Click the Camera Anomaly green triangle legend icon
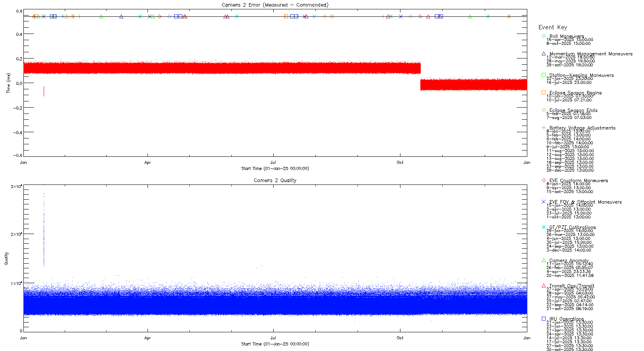 point(544,260)
